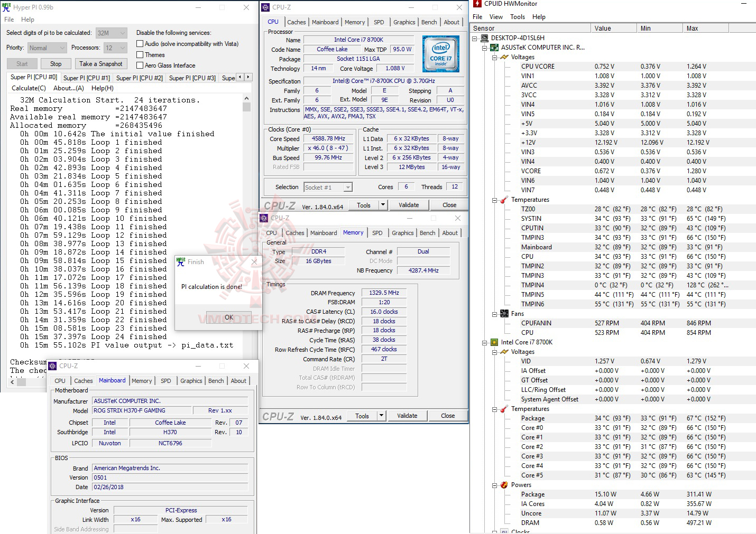Open the Calculate(C) menu
This screenshot has height=534, width=756.
(29, 88)
